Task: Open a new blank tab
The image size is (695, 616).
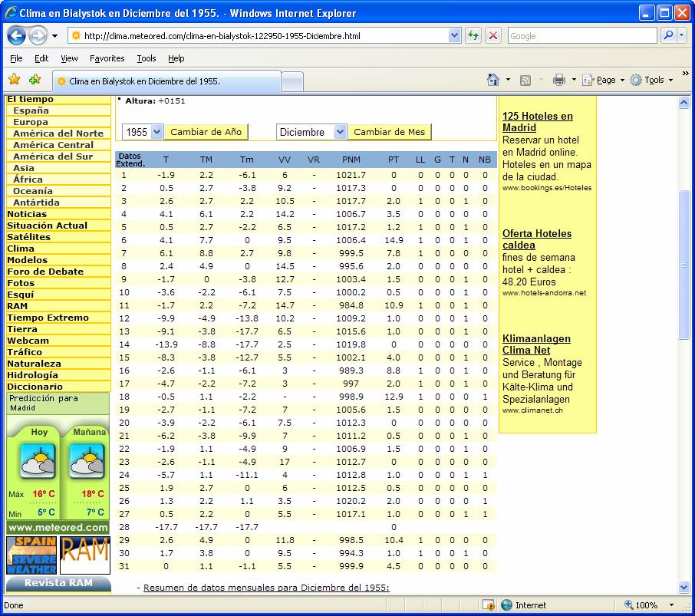Action: point(292,81)
